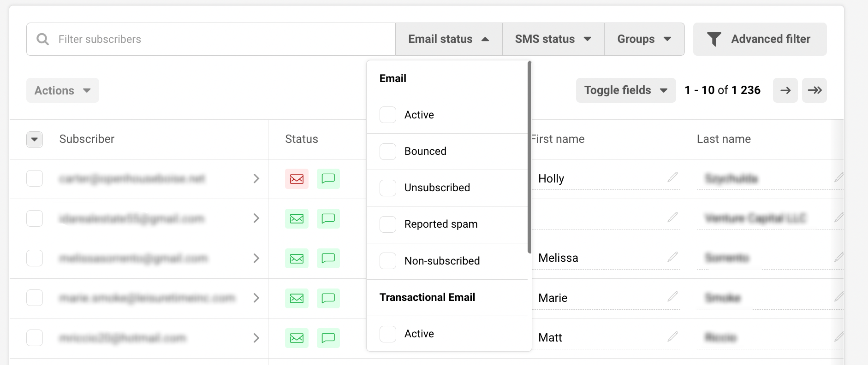Click the red bounced email status icon
The image size is (868, 365).
297,179
